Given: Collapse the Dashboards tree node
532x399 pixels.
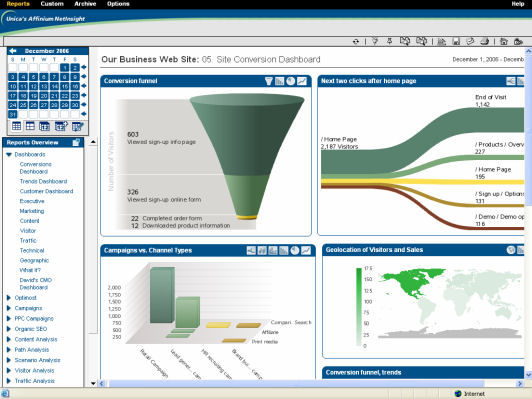Looking at the screenshot, I should pyautogui.click(x=9, y=155).
